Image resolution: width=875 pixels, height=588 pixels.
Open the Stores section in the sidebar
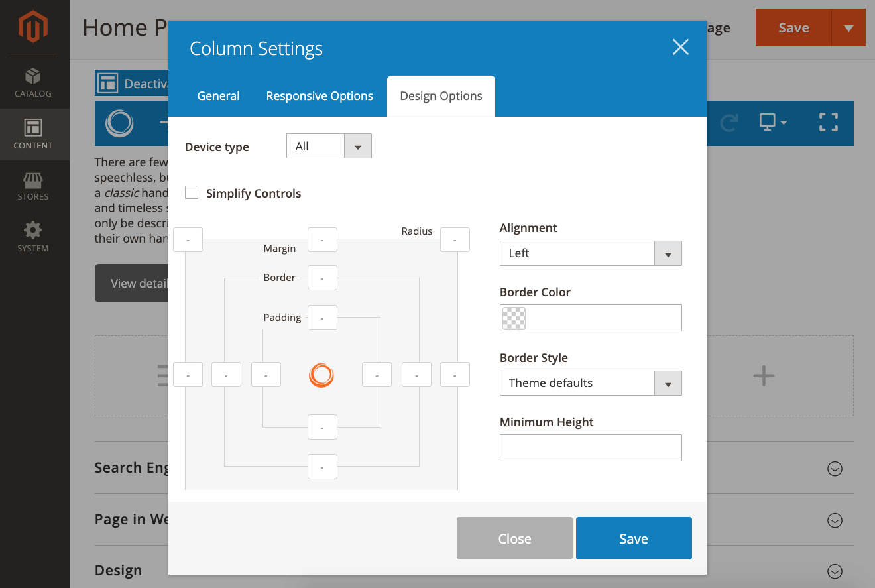click(34, 187)
